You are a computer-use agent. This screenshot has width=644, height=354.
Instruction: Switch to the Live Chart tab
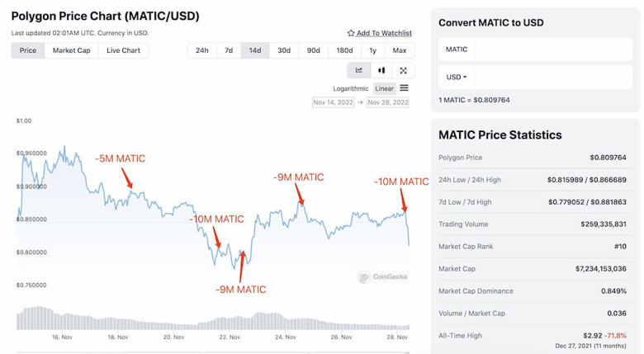123,50
